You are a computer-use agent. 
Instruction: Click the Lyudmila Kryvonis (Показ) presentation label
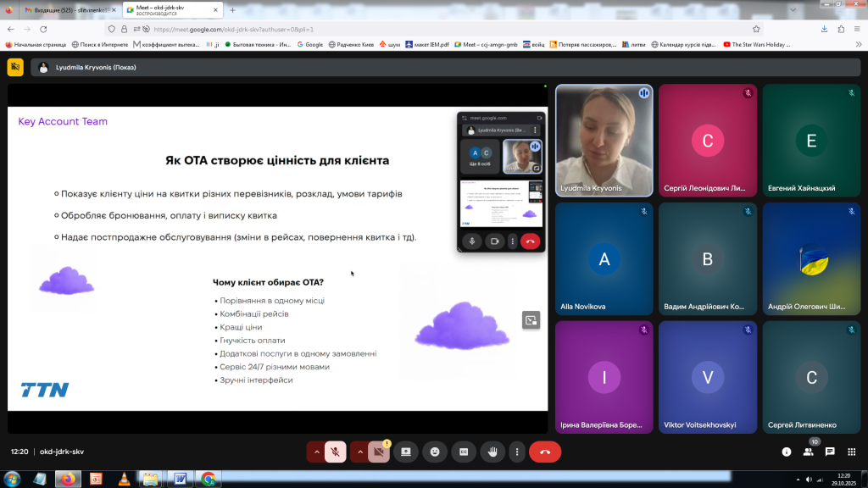click(95, 67)
